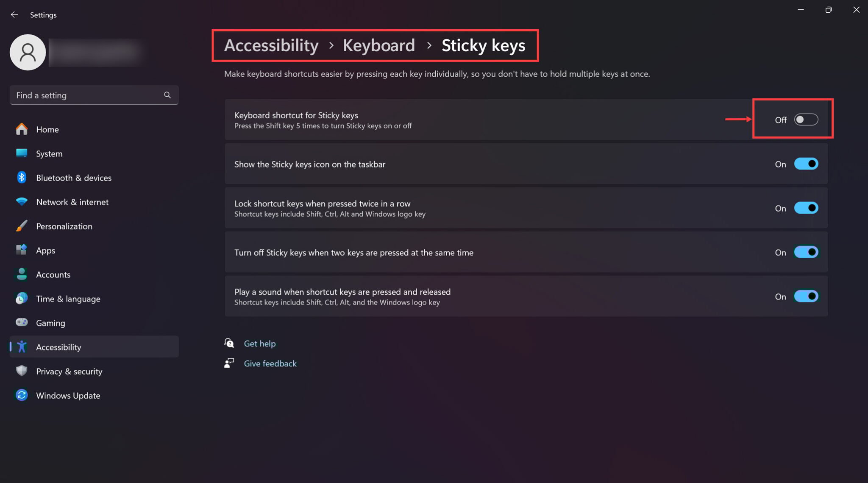
Task: Open the Personalization brush icon
Action: [21, 226]
